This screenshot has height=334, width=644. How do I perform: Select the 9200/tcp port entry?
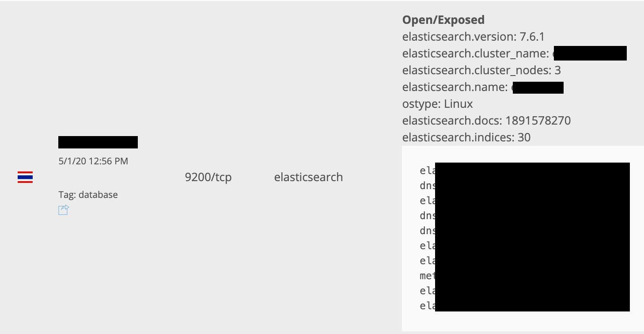pos(208,177)
